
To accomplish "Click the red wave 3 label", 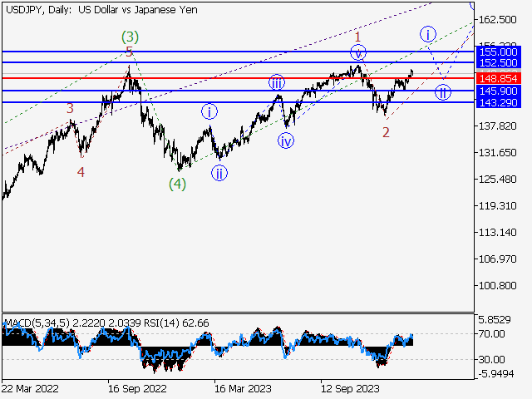I will (70, 109).
